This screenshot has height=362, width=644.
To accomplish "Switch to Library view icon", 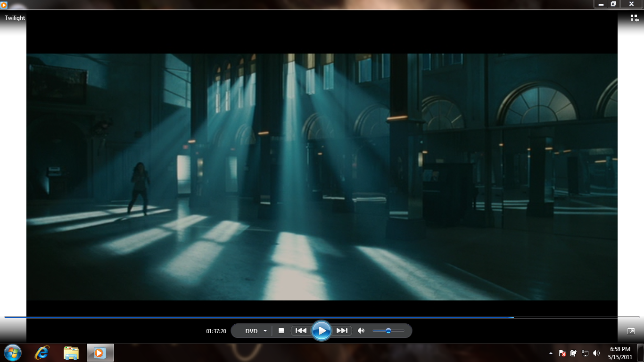I will 634,18.
